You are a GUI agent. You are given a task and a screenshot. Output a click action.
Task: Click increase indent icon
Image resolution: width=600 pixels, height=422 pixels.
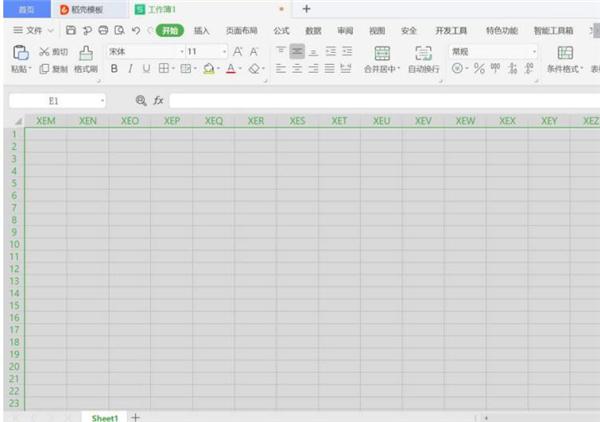point(347,51)
